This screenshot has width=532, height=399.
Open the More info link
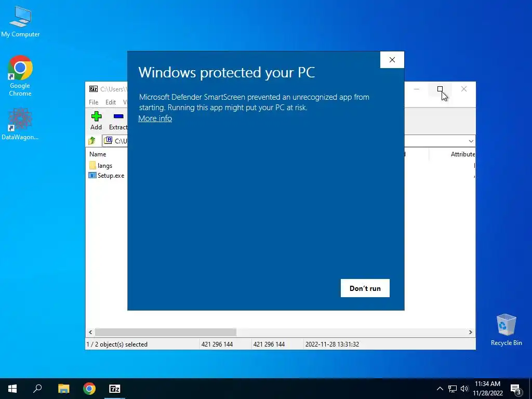click(155, 118)
